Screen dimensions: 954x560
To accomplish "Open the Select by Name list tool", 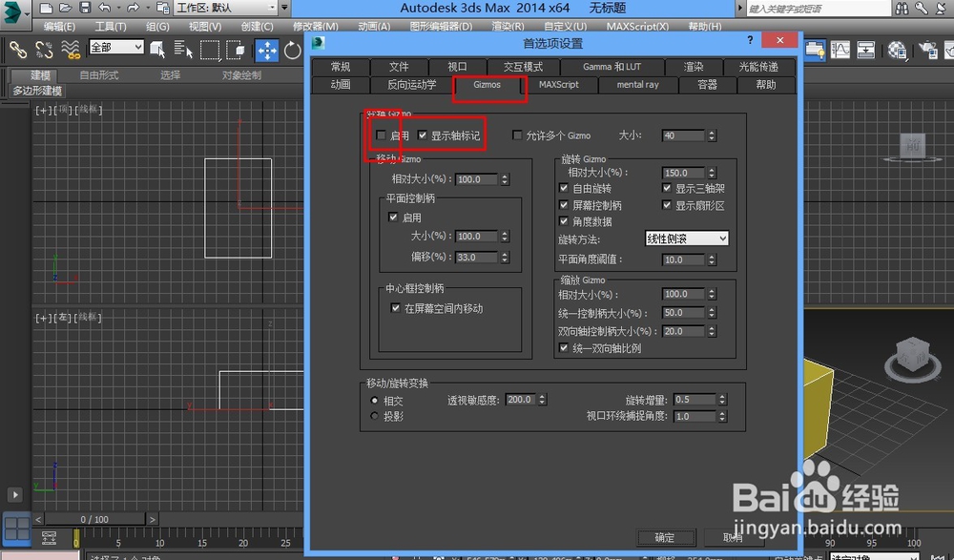I will click(x=183, y=50).
